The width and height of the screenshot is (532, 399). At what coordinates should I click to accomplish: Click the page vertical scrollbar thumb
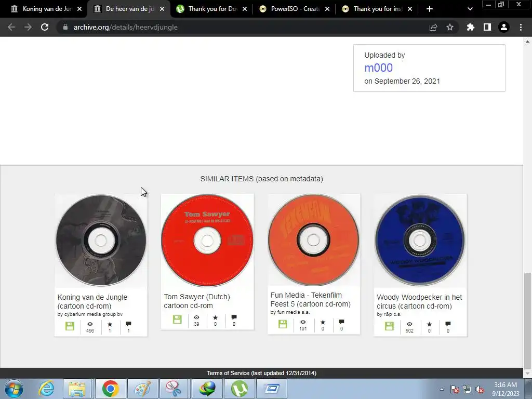(527, 321)
